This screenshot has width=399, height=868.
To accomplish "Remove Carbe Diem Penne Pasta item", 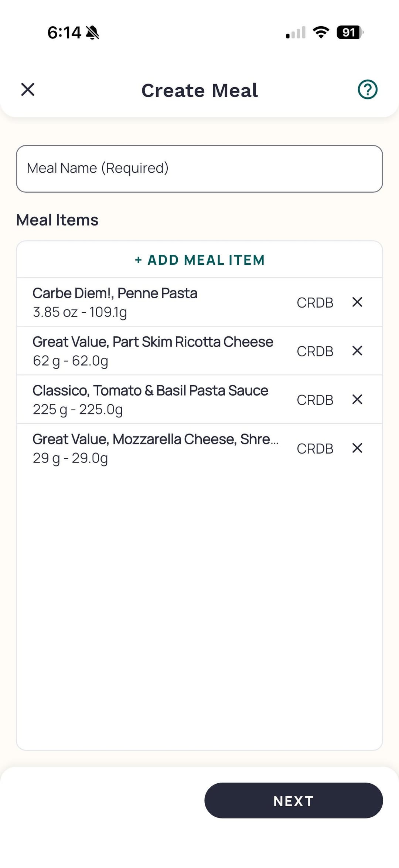I will coord(357,302).
